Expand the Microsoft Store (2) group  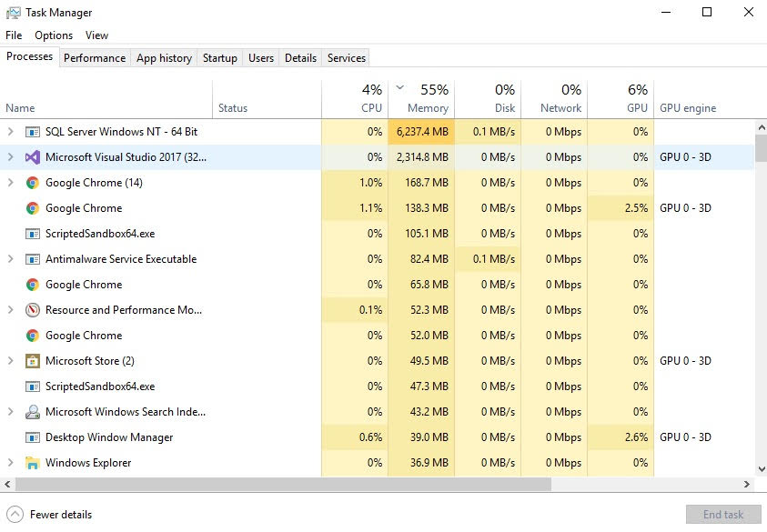11,361
